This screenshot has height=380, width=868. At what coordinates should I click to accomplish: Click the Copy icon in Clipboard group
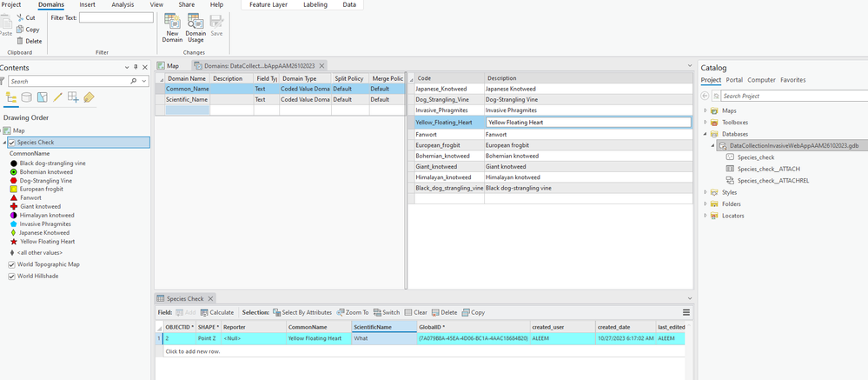coord(20,30)
